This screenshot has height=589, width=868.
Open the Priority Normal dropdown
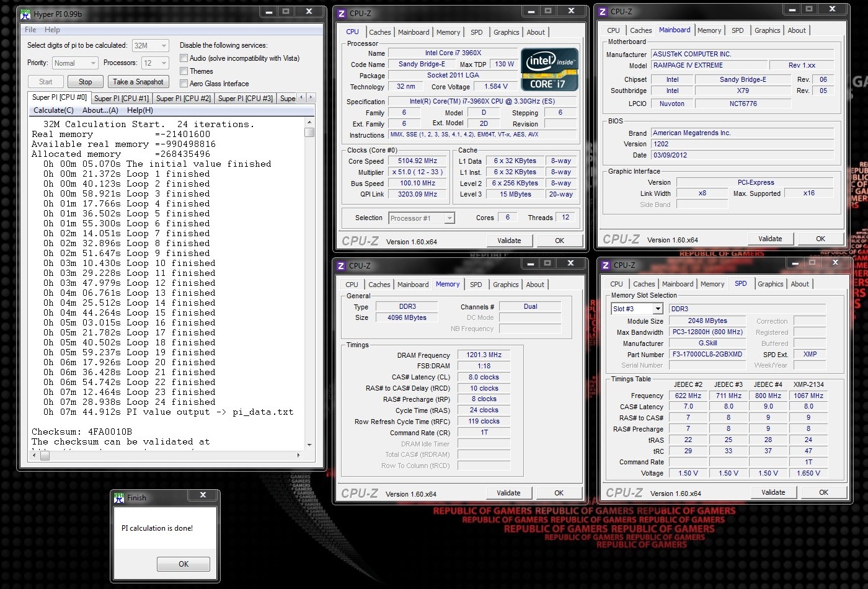(75, 63)
